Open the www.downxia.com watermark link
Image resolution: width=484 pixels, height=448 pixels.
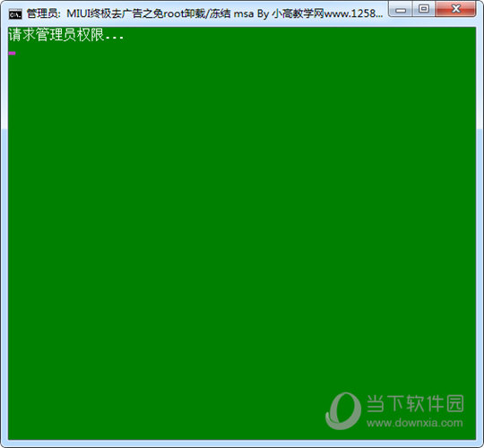(415, 423)
